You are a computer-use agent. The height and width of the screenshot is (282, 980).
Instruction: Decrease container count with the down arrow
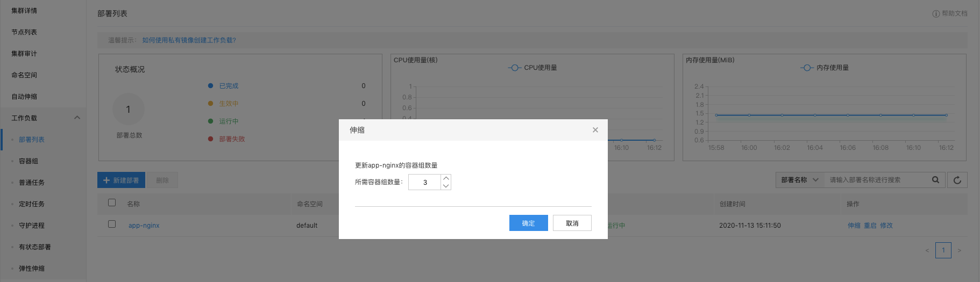pyautogui.click(x=446, y=186)
